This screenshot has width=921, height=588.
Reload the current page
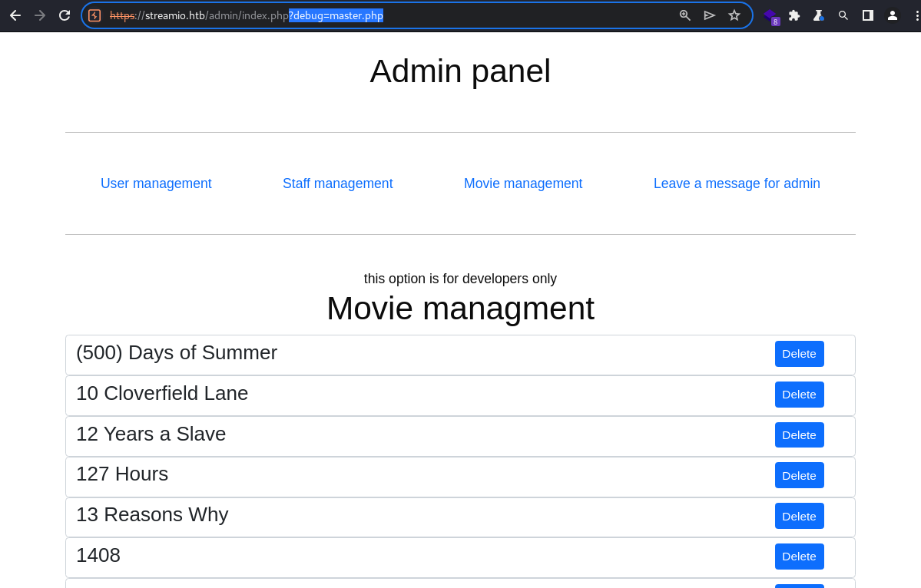click(65, 16)
